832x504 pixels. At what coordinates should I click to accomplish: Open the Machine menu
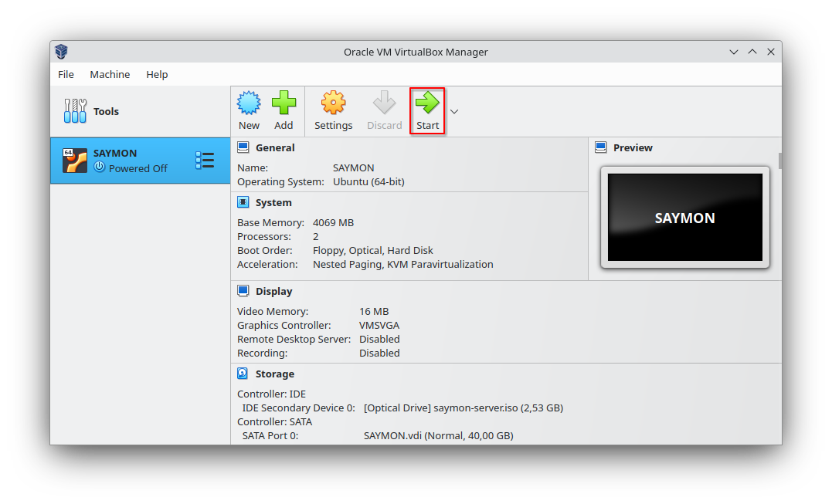110,74
